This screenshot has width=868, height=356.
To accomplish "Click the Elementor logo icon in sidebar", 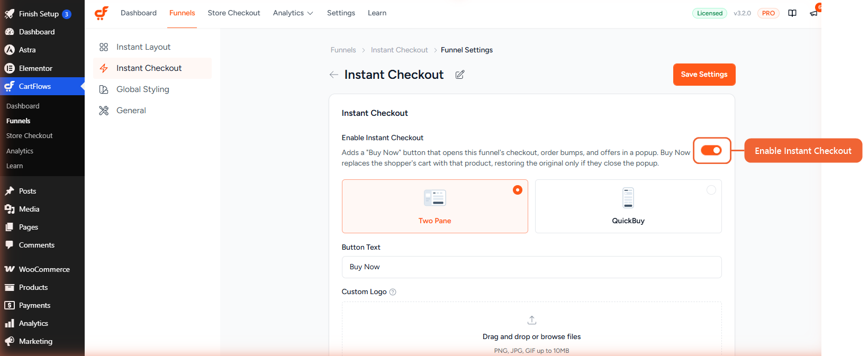I will point(10,68).
